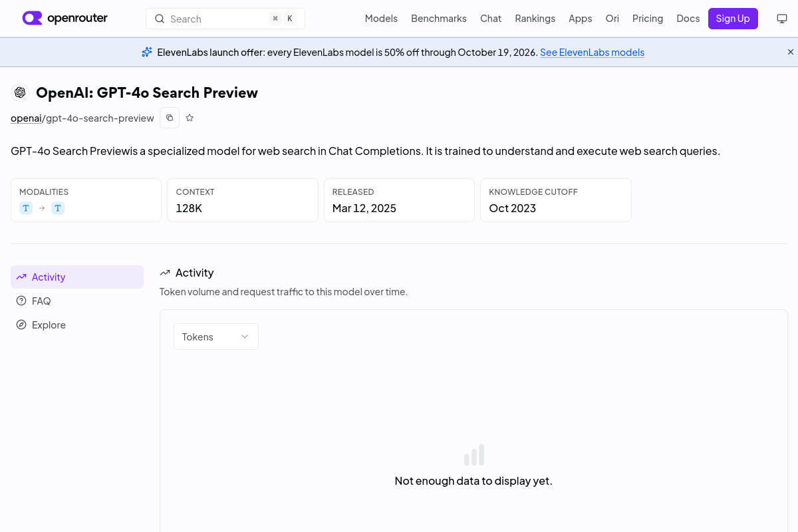Open the Ori nav item
798x532 pixels.
tap(612, 19)
